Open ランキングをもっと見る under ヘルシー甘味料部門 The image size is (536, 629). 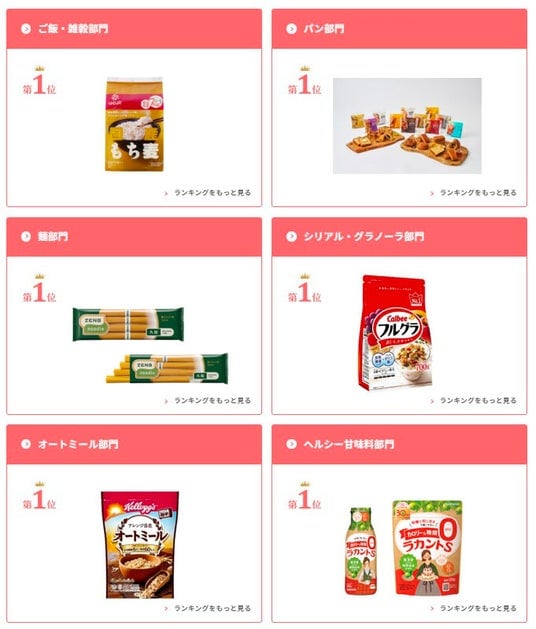pyautogui.click(x=473, y=609)
